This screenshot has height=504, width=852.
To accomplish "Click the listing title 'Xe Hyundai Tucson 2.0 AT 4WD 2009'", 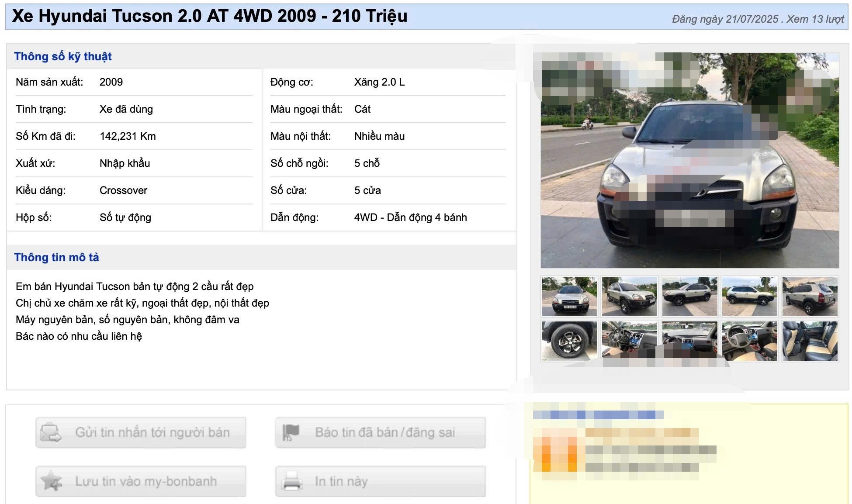I will point(164,16).
